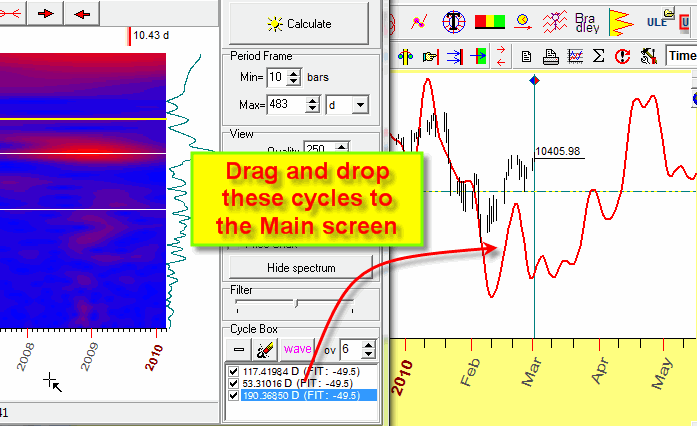The height and width of the screenshot is (426, 697).
Task: Click the minus button in Cycle Box
Action: (x=239, y=350)
